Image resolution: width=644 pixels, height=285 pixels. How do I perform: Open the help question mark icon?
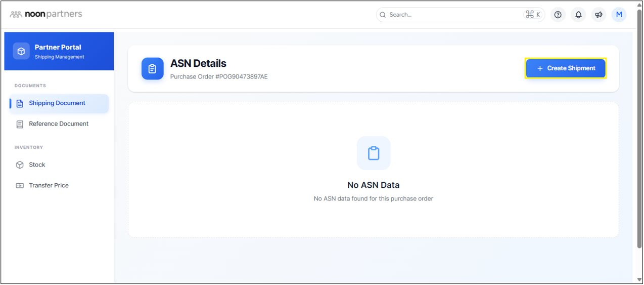click(558, 15)
